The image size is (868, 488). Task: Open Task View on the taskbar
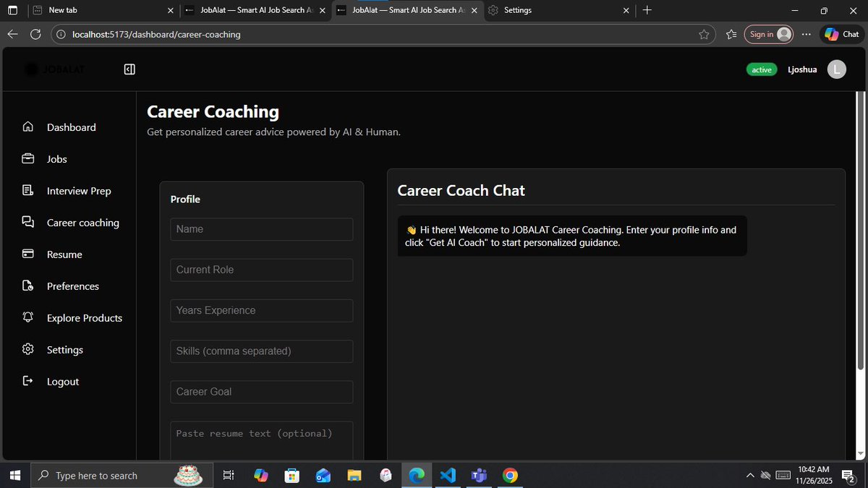coord(229,475)
